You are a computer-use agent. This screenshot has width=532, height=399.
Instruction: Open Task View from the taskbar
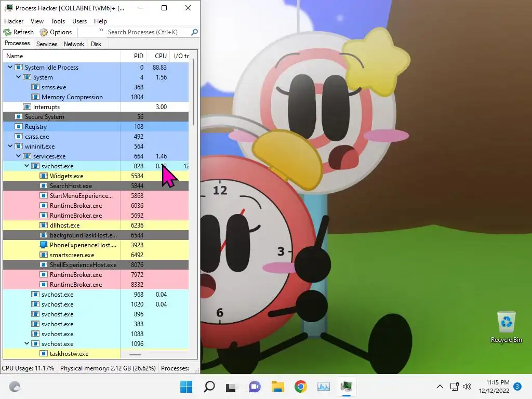pyautogui.click(x=231, y=387)
